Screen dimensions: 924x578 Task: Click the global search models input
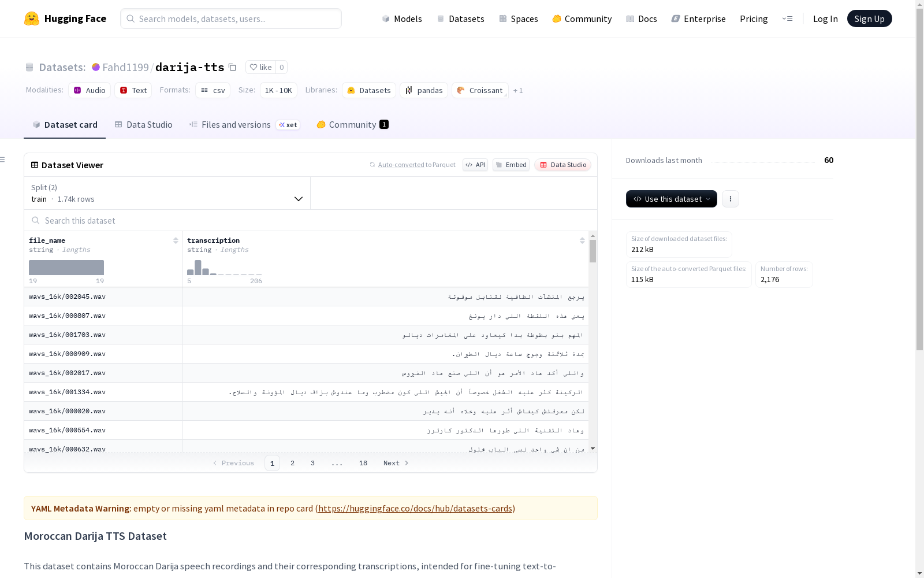pyautogui.click(x=231, y=18)
